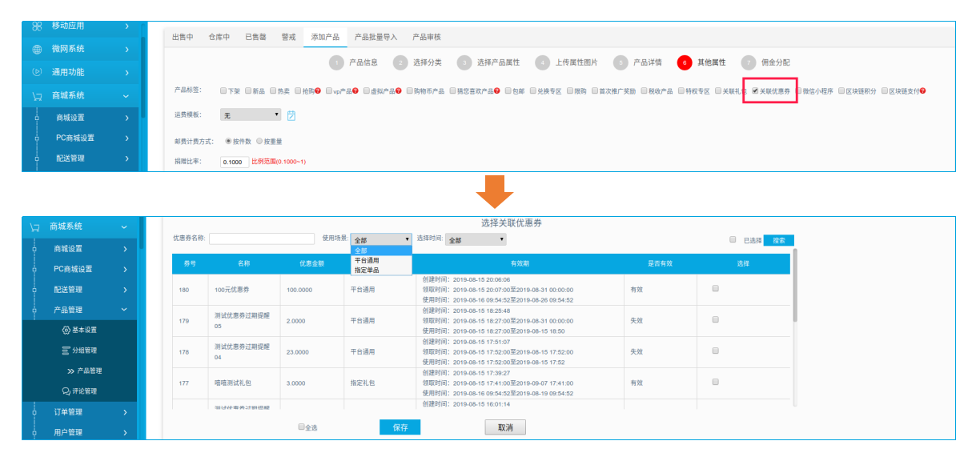Check the 下架 product tag checkbox
The image size is (980, 461).
click(x=223, y=91)
